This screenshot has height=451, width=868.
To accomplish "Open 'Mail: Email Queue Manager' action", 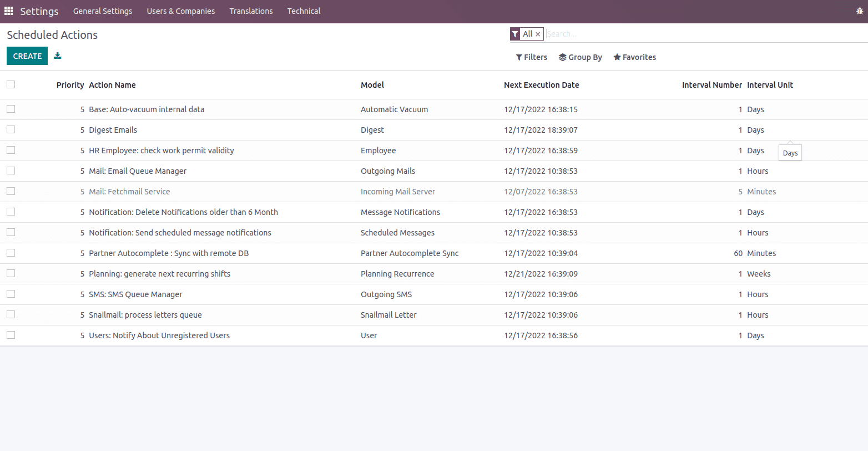I will [x=138, y=171].
